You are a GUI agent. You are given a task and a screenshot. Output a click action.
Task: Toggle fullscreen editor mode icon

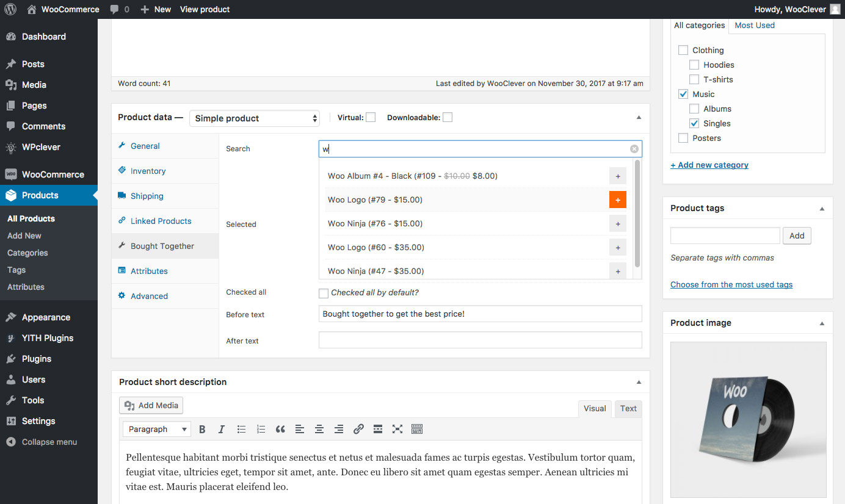tap(397, 430)
